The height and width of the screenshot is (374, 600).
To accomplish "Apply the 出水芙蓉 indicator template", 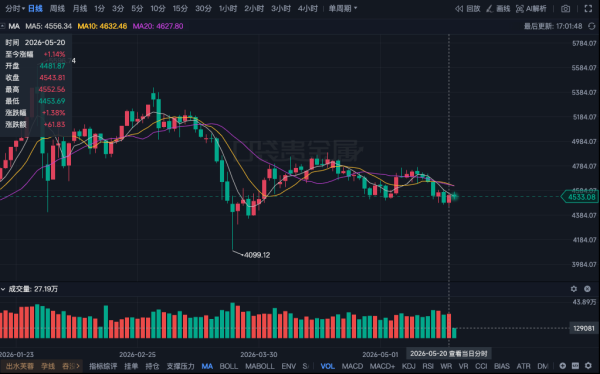I will (x=21, y=366).
